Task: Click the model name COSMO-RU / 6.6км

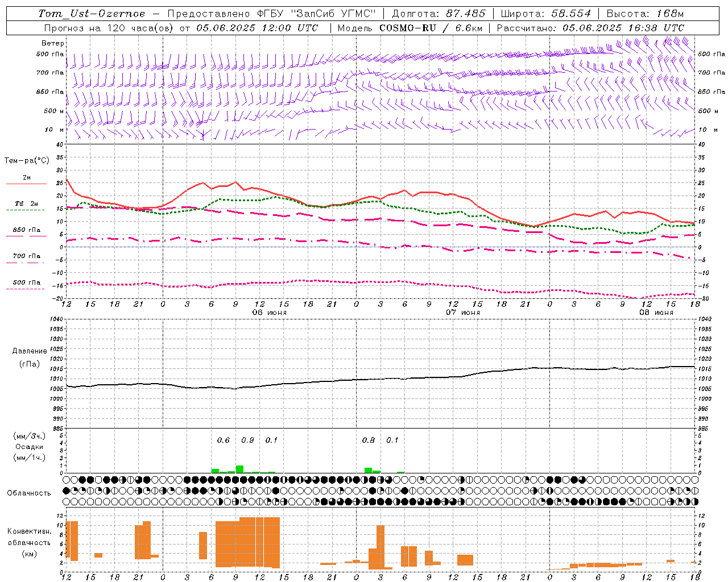Action: point(431,28)
